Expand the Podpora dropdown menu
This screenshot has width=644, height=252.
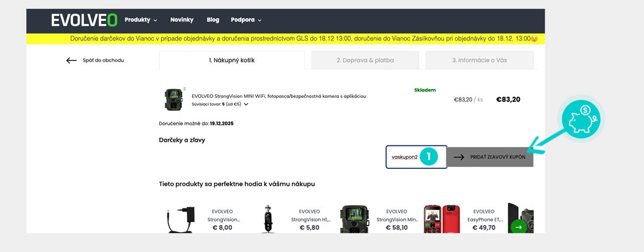click(x=246, y=20)
